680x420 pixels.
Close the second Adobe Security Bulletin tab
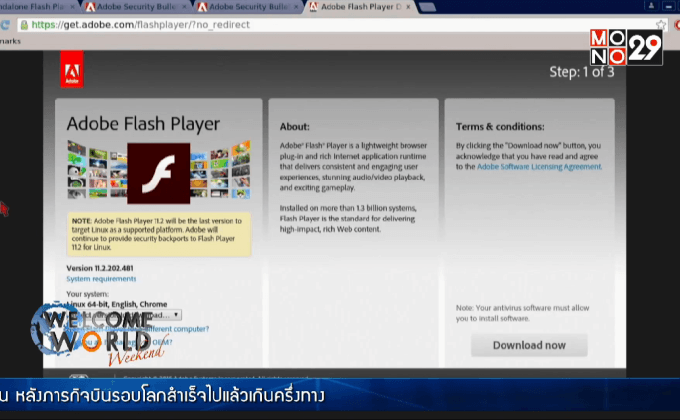point(296,7)
